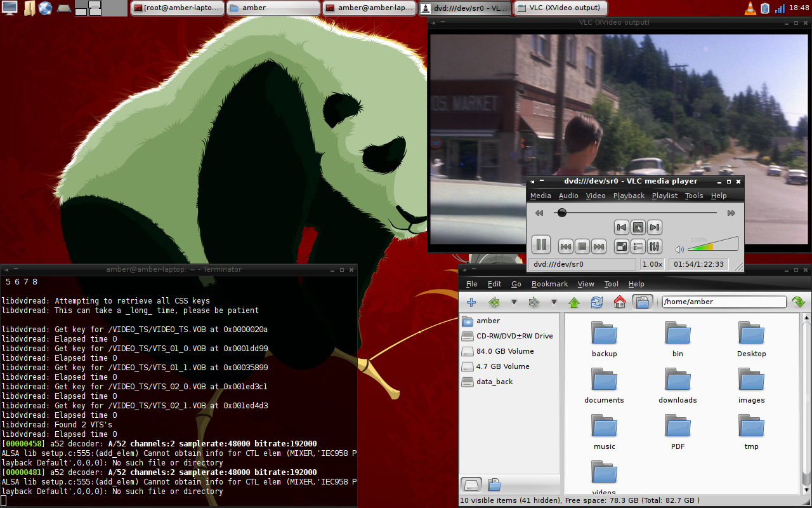This screenshot has height=508, width=812.
Task: Open file manager Edit menu
Action: pyautogui.click(x=494, y=284)
